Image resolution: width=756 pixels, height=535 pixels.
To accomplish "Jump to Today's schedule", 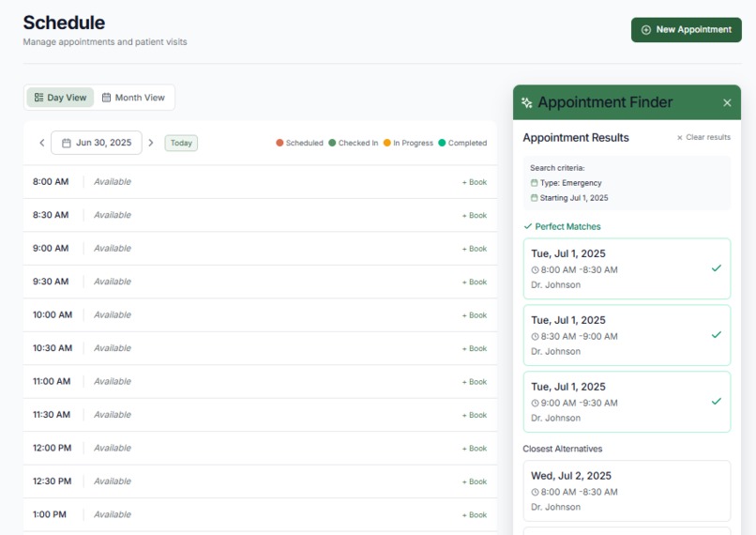I will point(181,143).
